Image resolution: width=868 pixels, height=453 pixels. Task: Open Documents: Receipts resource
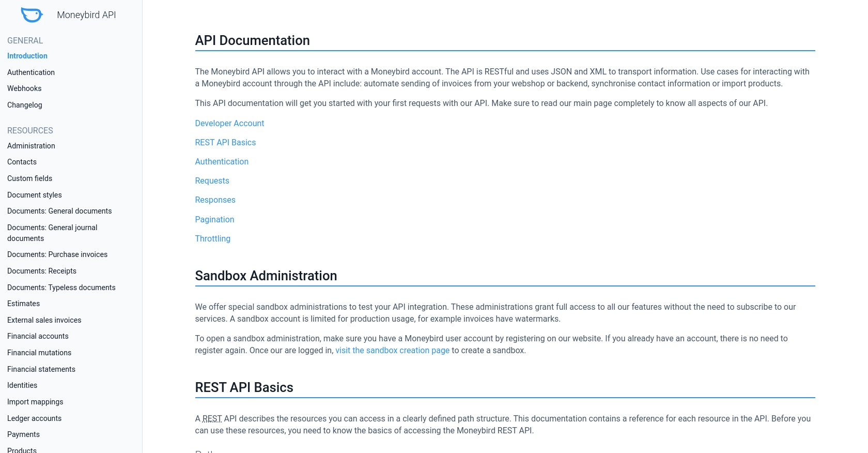point(42,271)
